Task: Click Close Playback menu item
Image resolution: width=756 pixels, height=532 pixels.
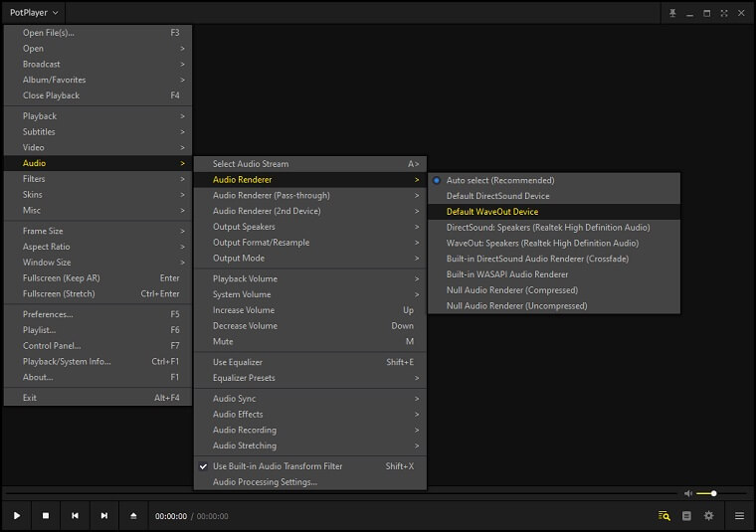Action: pos(97,95)
